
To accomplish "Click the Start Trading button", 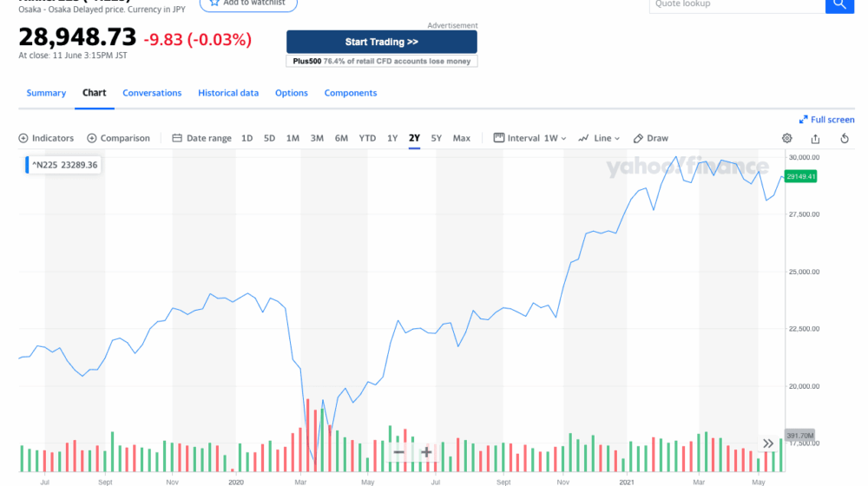I will tap(381, 42).
